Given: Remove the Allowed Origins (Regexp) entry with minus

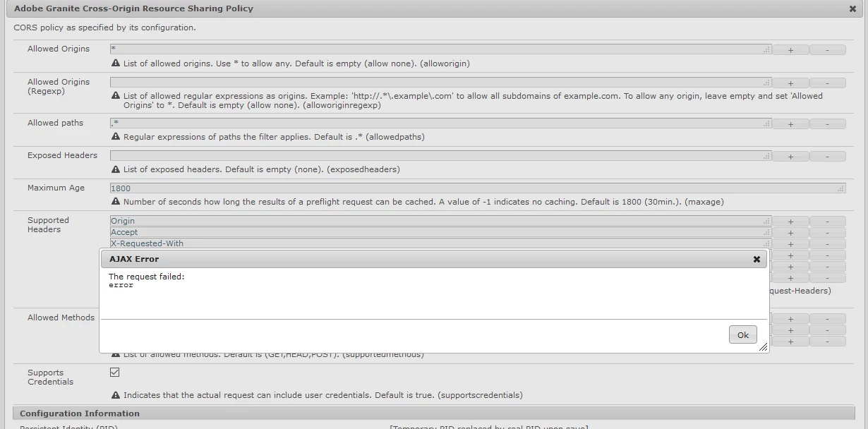Looking at the screenshot, I should coord(827,83).
